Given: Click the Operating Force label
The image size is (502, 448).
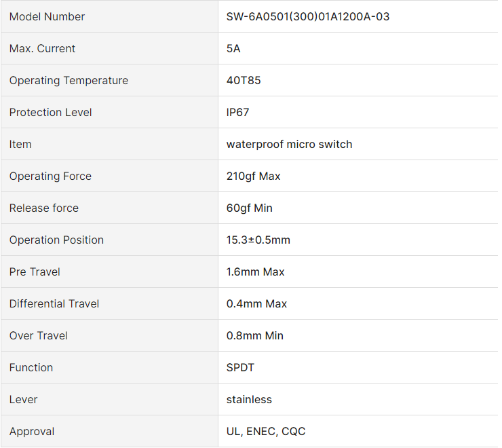Looking at the screenshot, I should (50, 176).
